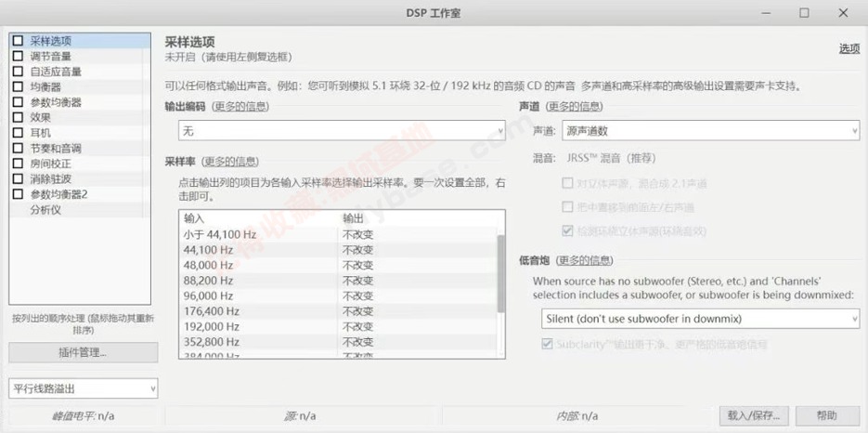Toggle 把中置移到前面左/右声道 checkbox

tap(567, 207)
